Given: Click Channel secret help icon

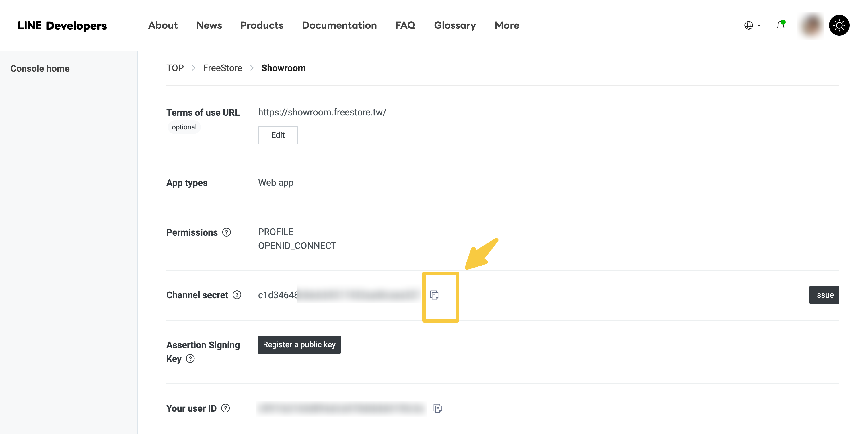Looking at the screenshot, I should pyautogui.click(x=237, y=295).
